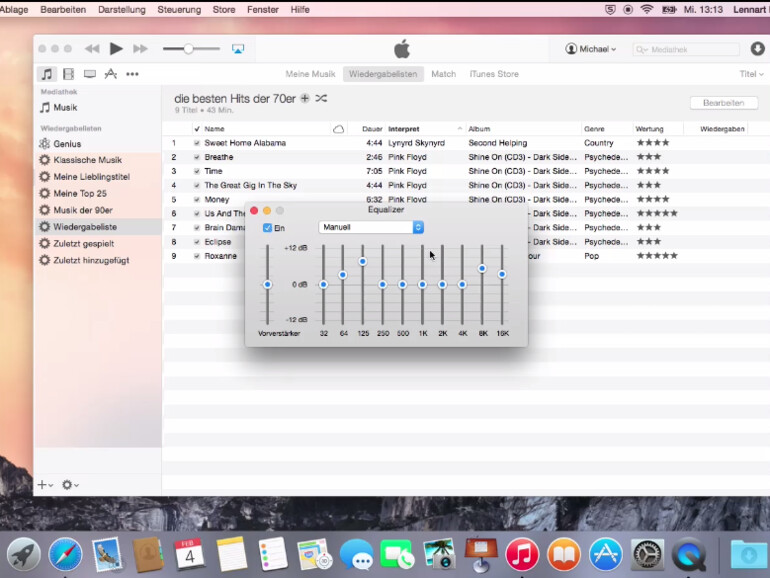Open the Steuerung menu
Screen dimensions: 770x578
coord(179,9)
